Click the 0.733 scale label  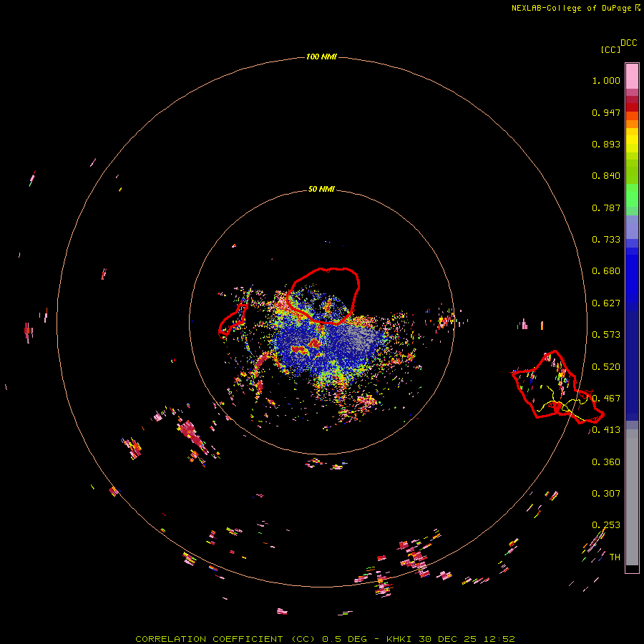[x=606, y=240]
